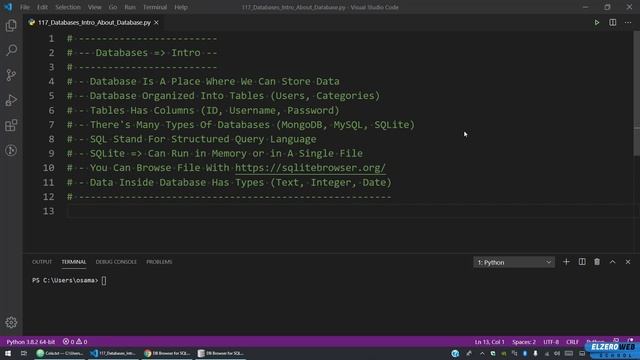The height and width of the screenshot is (360, 640).
Task: Select the TERMINAL panel tab
Action: 74,262
